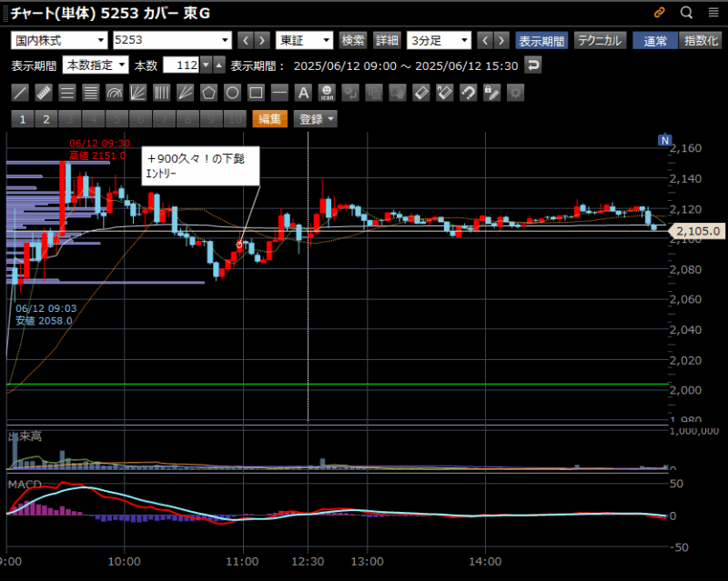This screenshot has height=581, width=728.
Task: Select the eraser tool
Action: coord(421,93)
